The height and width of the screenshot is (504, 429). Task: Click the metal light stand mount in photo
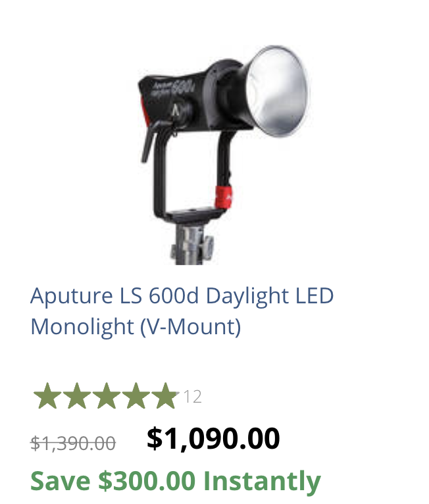click(x=192, y=244)
